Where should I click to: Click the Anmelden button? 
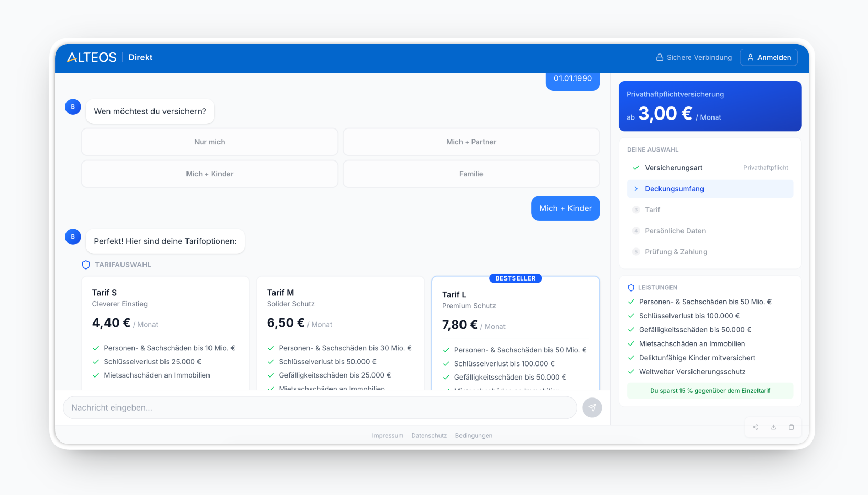(x=768, y=57)
